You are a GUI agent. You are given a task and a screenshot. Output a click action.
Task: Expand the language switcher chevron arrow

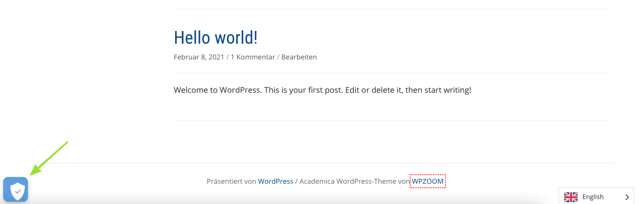627,197
